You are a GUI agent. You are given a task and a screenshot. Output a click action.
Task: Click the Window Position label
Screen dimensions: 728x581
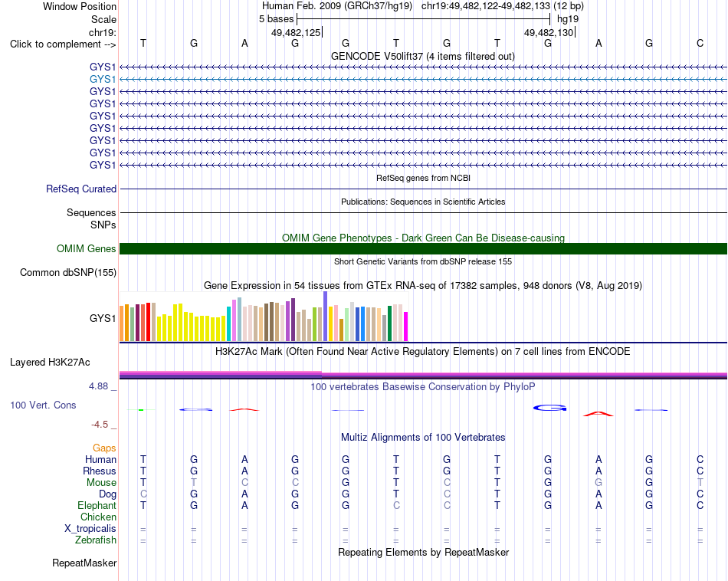point(80,6)
